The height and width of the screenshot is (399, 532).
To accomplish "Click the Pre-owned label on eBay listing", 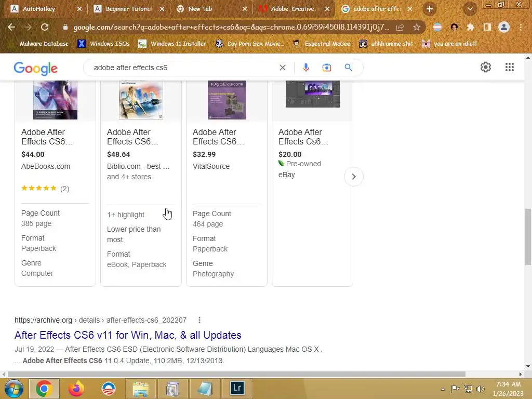I will (x=303, y=164).
